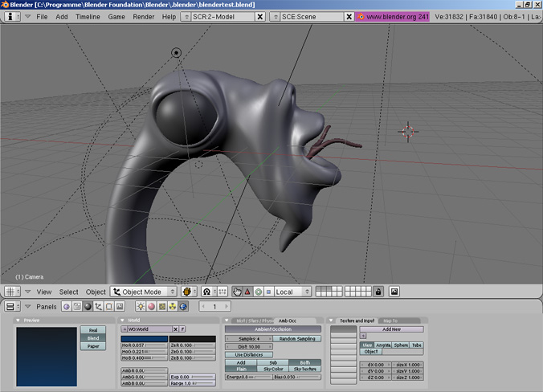Select the Editing context square icon
This screenshot has height=392, width=543.
coord(108,307)
